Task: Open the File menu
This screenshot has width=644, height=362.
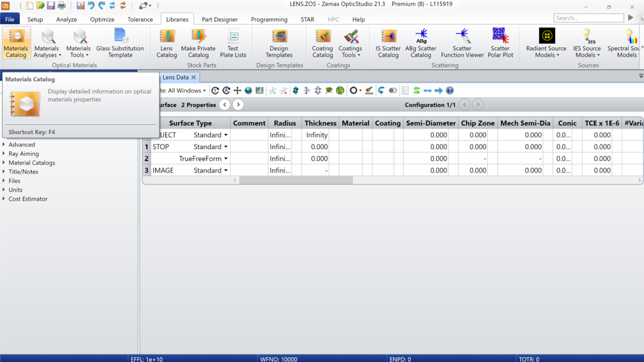Action: [x=10, y=19]
